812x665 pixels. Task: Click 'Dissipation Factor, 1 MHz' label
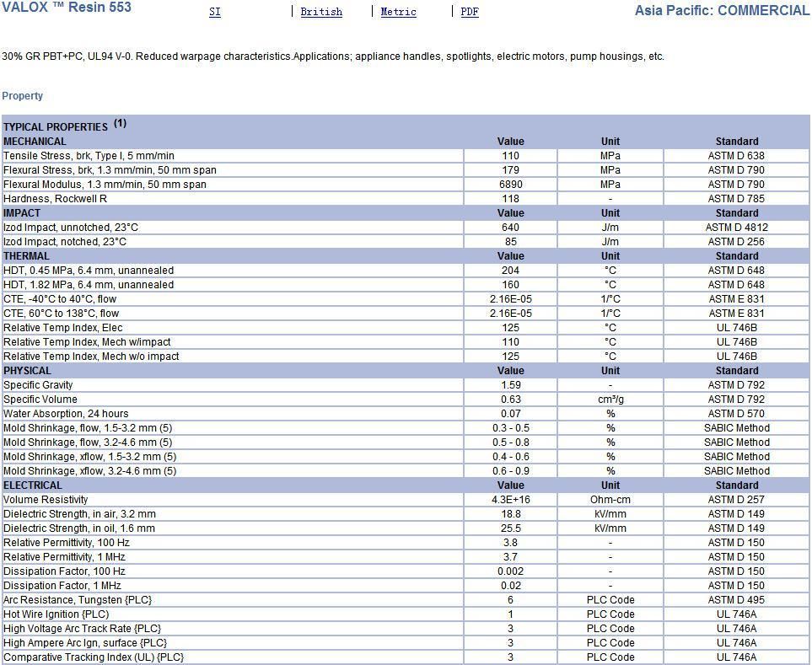[x=62, y=586]
